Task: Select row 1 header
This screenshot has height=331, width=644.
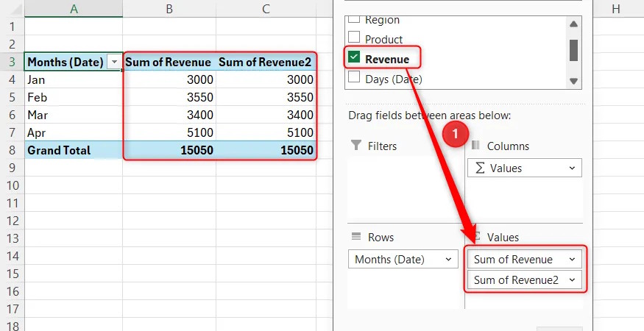Action: pyautogui.click(x=12, y=26)
